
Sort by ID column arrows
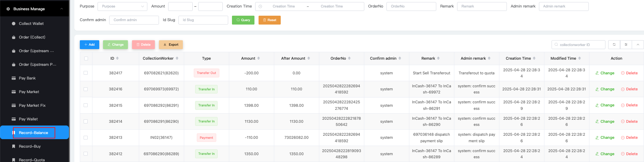pyautogui.click(x=117, y=58)
